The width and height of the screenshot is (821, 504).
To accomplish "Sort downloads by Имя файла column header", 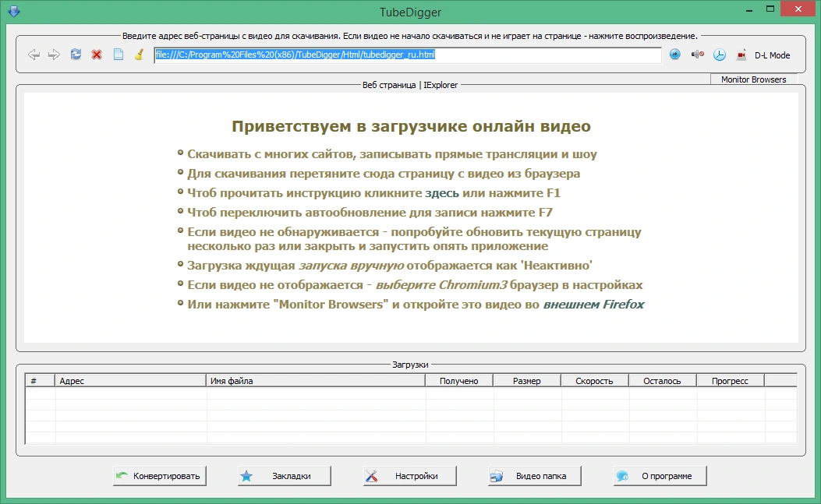I will pyautogui.click(x=315, y=381).
